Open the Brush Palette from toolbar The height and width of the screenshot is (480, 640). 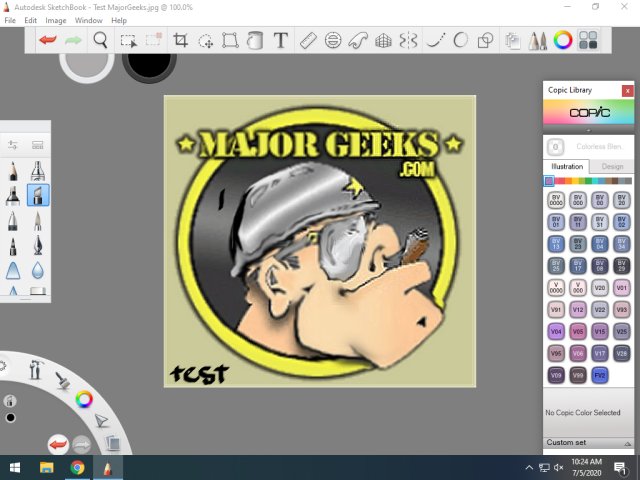[x=538, y=41]
